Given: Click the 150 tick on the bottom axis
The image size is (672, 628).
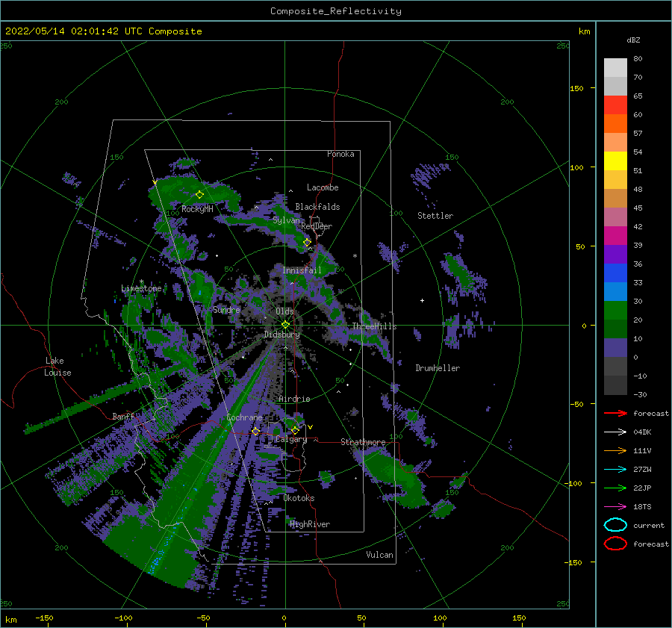Looking at the screenshot, I should tap(519, 618).
